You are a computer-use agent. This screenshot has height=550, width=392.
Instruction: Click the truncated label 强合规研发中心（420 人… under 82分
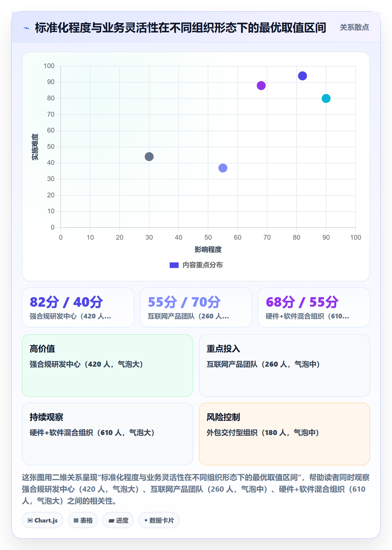(x=71, y=316)
